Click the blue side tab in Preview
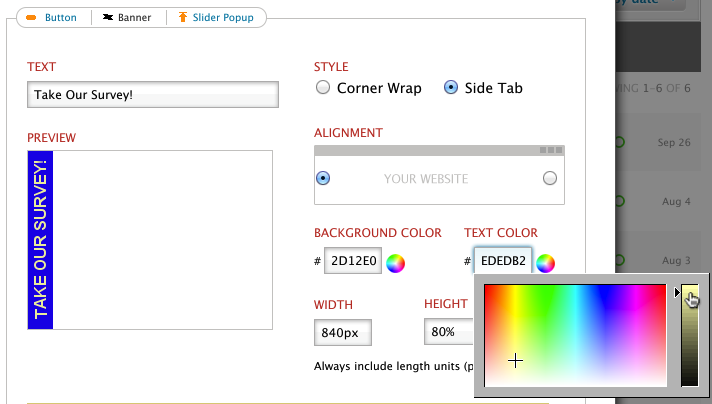 40,240
